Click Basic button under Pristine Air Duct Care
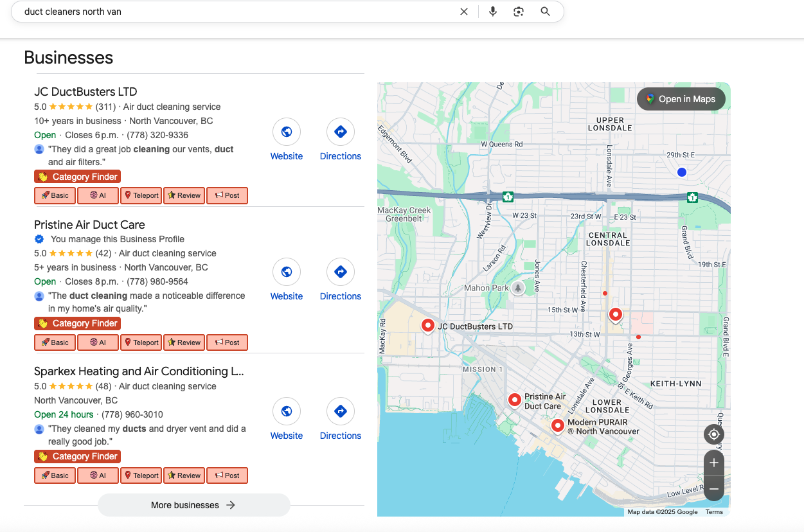Image resolution: width=804 pixels, height=532 pixels. (x=55, y=342)
